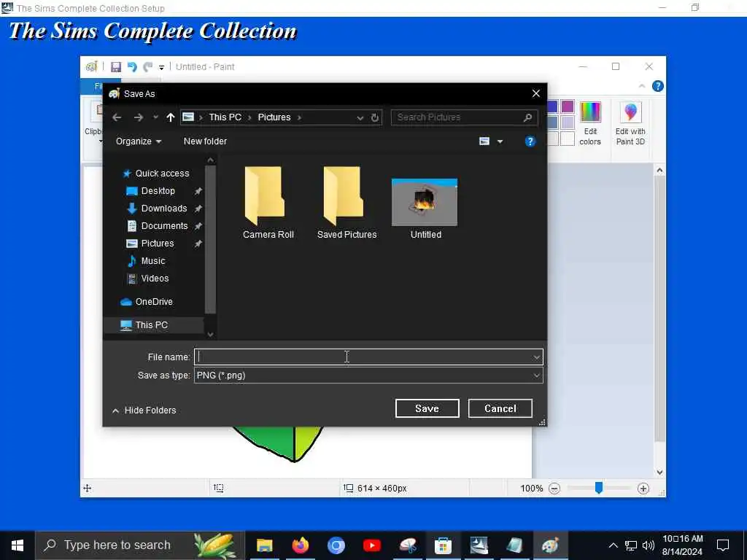Go up one folder level with the up arrow

(x=171, y=117)
